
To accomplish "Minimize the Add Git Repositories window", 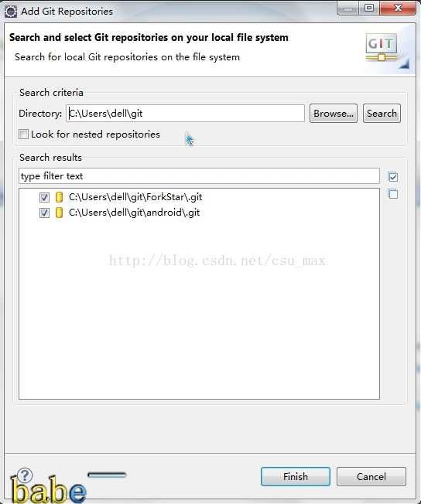I will 347,9.
